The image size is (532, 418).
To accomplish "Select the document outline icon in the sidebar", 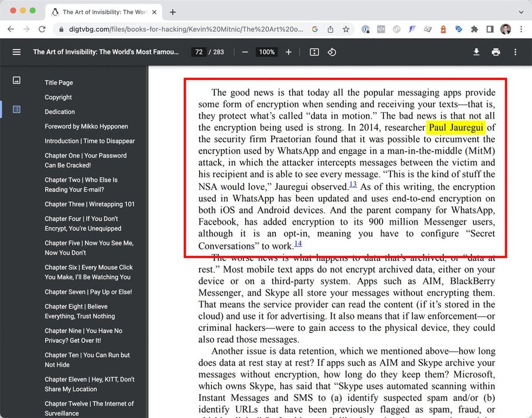I will point(17,109).
